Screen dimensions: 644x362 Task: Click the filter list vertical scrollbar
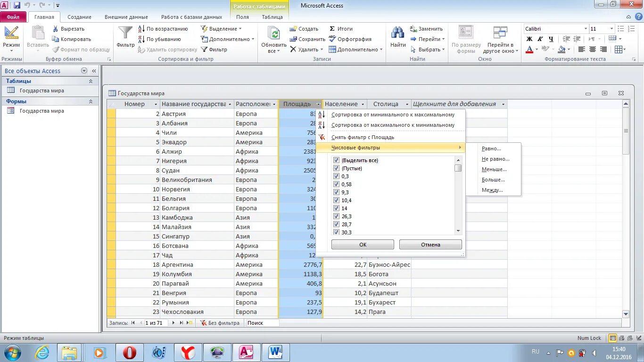click(x=458, y=196)
